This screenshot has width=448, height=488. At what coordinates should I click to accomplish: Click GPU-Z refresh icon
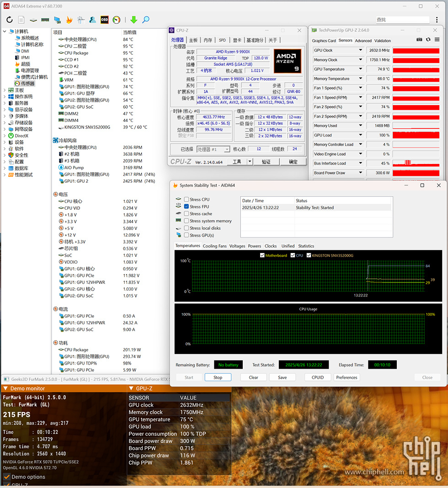428,40
